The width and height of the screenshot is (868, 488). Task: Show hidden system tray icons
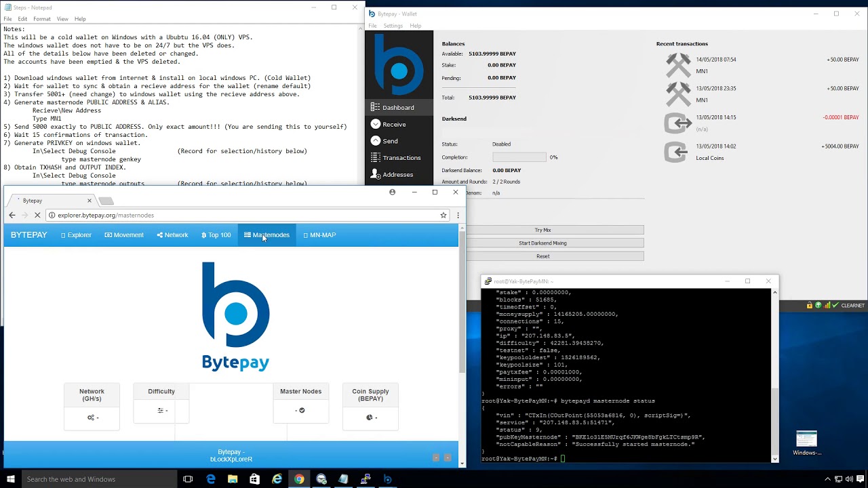click(827, 479)
